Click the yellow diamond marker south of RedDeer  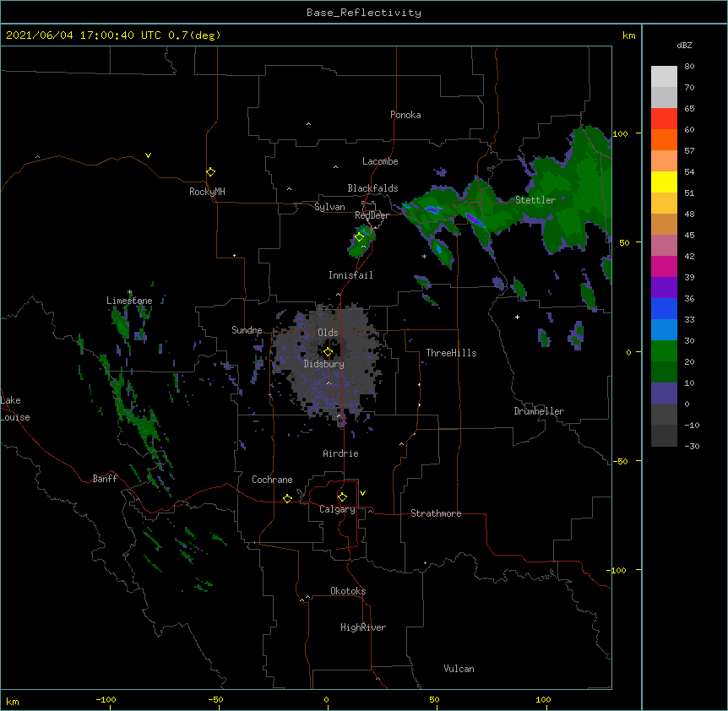click(360, 237)
